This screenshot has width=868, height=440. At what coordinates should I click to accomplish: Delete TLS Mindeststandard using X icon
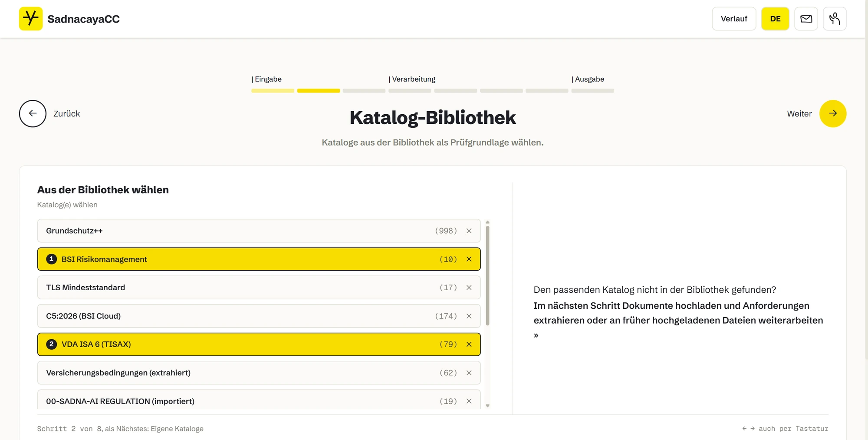click(469, 288)
